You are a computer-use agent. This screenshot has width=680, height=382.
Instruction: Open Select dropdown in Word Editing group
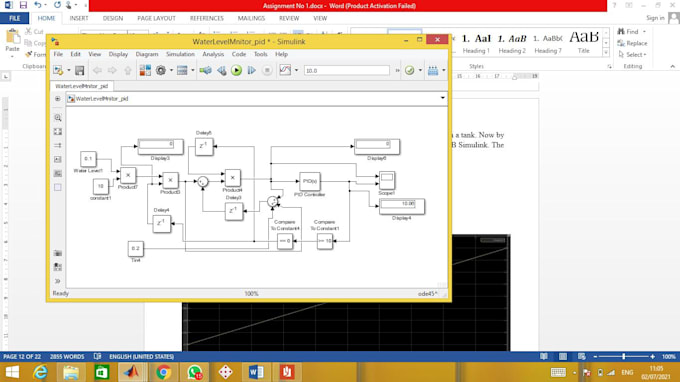point(632,54)
